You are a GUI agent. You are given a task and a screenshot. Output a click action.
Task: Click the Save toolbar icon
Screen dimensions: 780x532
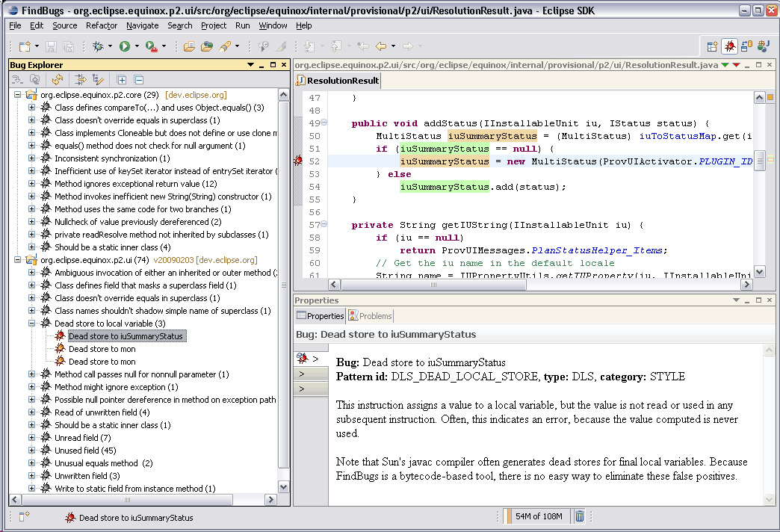click(51, 46)
